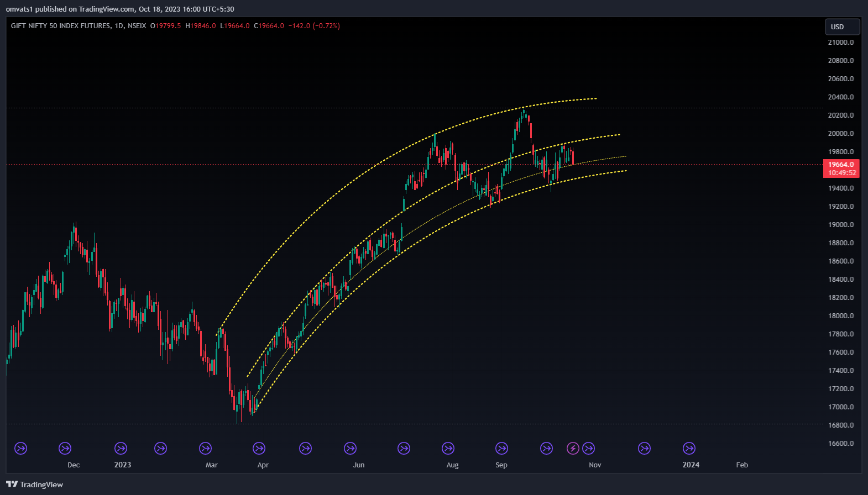
Task: Click the GIFT NIFTY 50 INDEX FUTURES symbol title
Action: click(x=61, y=26)
